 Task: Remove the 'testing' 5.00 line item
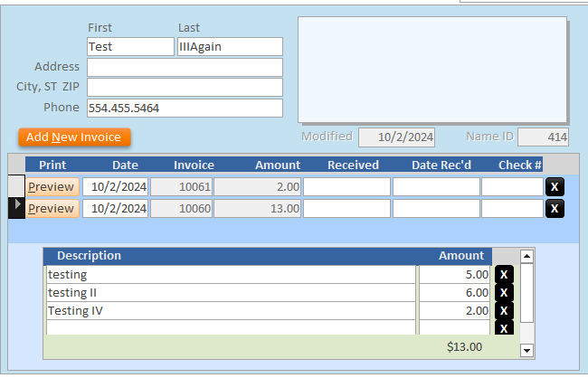504,275
